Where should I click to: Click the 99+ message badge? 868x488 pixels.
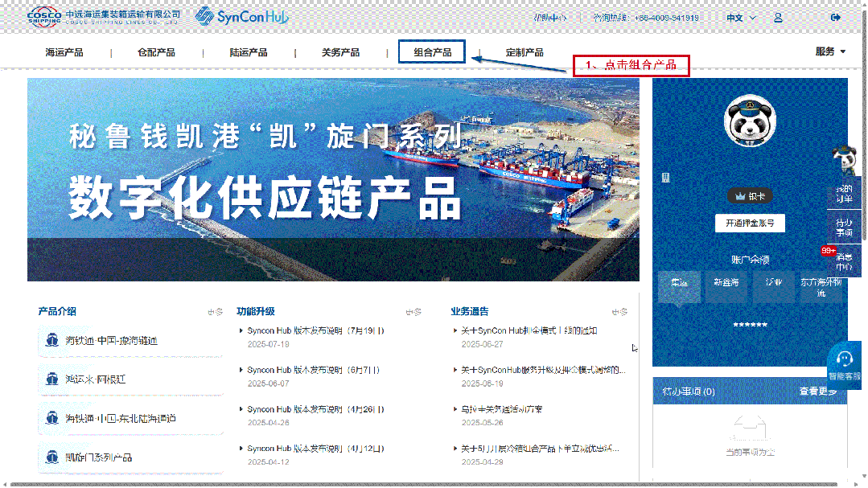point(828,251)
